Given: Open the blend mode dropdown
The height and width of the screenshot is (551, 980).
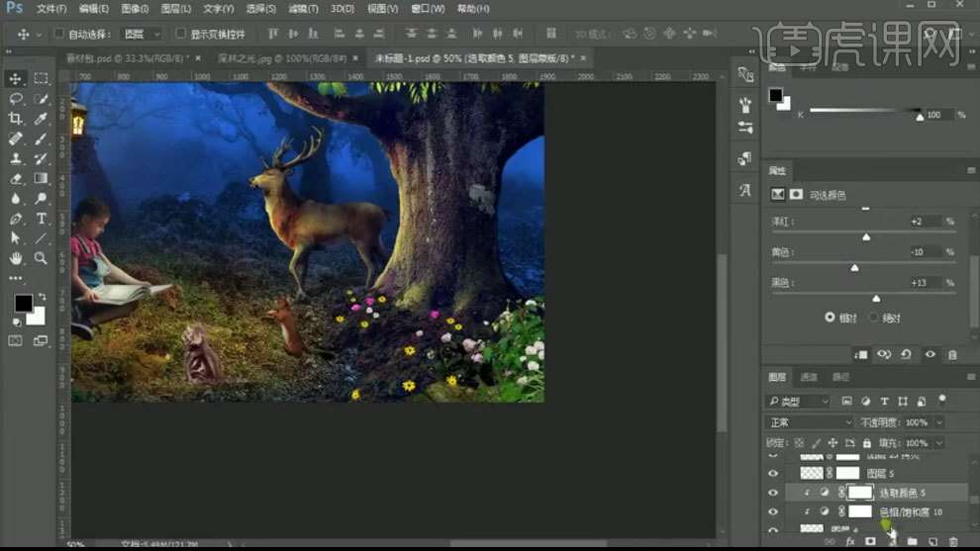Looking at the screenshot, I should 810,422.
